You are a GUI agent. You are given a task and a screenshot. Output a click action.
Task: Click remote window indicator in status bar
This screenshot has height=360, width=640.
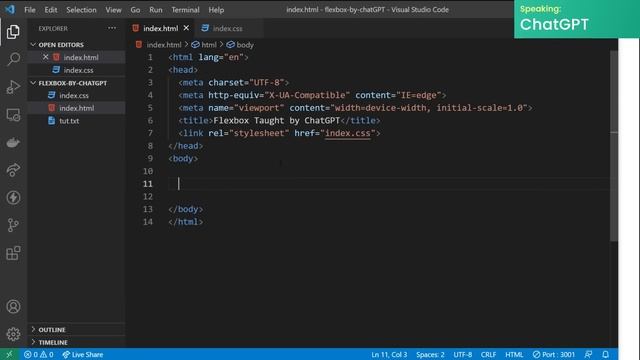[9, 354]
